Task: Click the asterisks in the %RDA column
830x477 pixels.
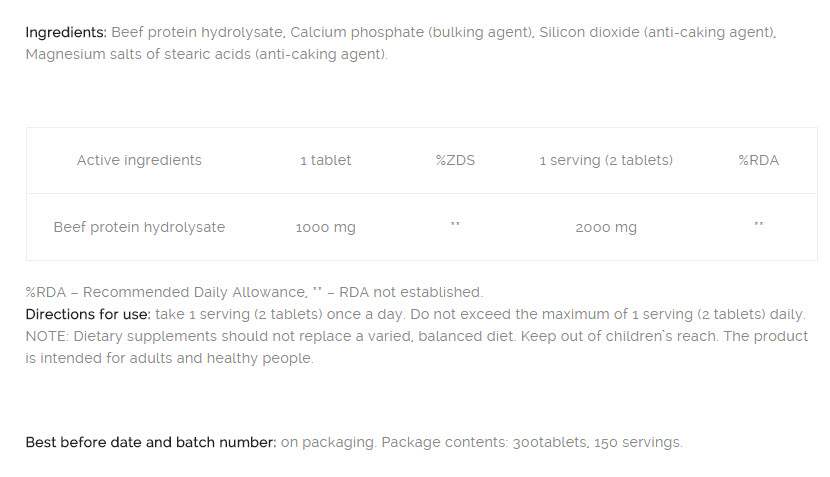Action: pos(758,225)
